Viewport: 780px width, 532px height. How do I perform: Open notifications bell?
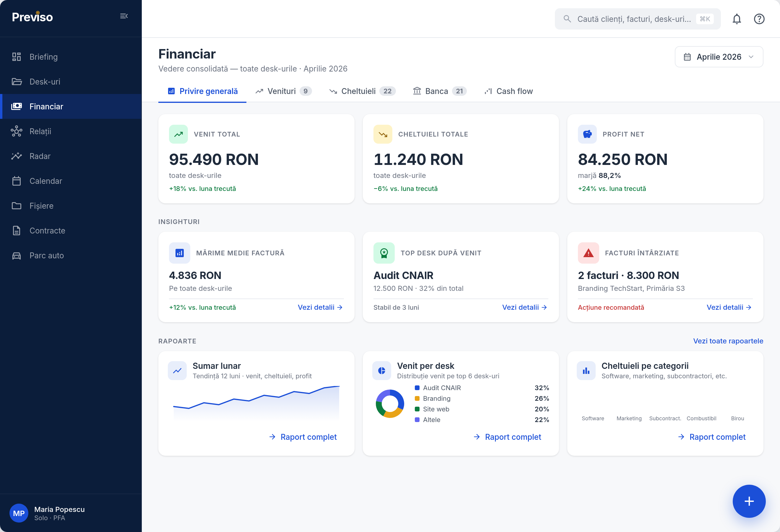[736, 19]
